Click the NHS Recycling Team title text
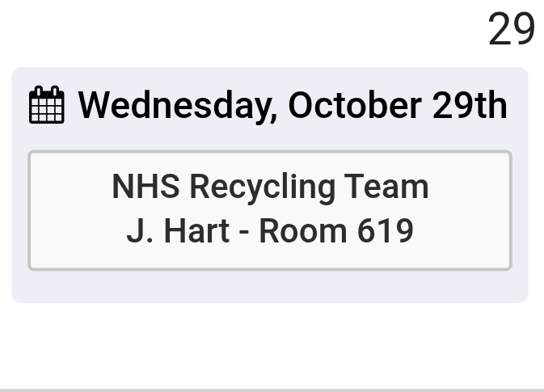The height and width of the screenshot is (392, 544). (x=270, y=187)
